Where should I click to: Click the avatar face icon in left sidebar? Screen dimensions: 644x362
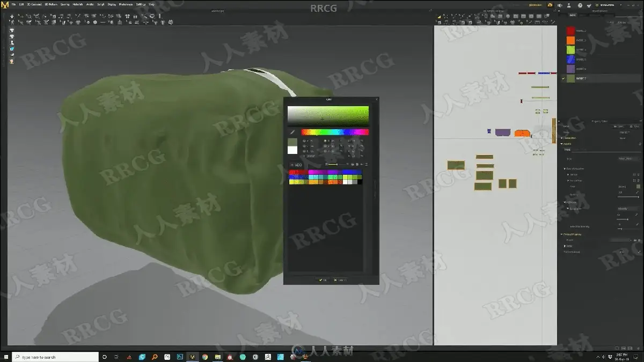(x=12, y=61)
